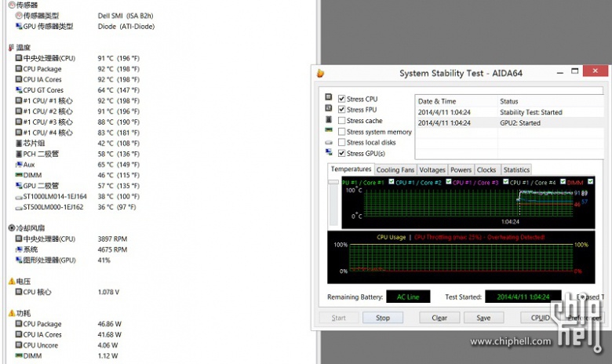Click the disk icon beside Stress local disks
This screenshot has width=612, height=364.
point(329,143)
